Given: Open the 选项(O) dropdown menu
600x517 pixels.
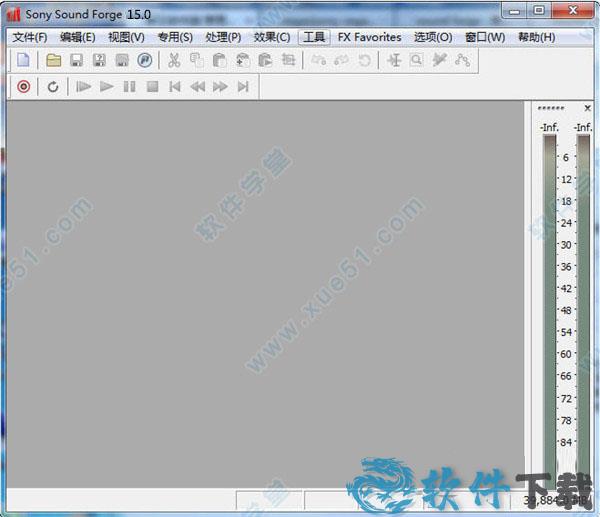Looking at the screenshot, I should coord(433,37).
